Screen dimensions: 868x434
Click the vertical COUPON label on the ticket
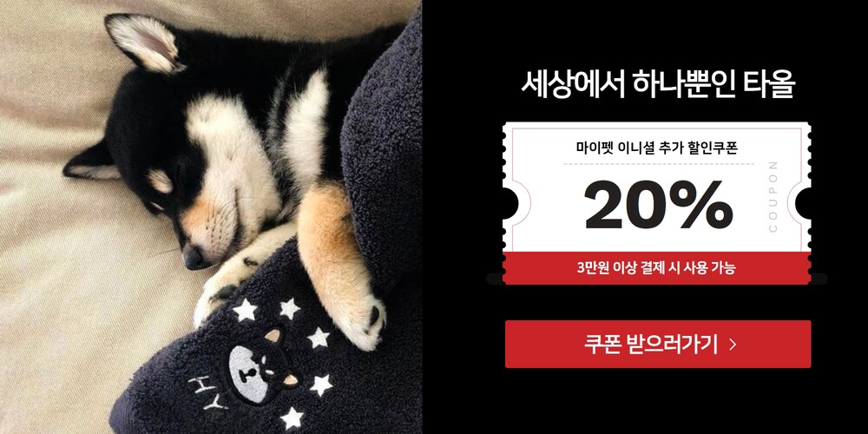pyautogui.click(x=773, y=196)
